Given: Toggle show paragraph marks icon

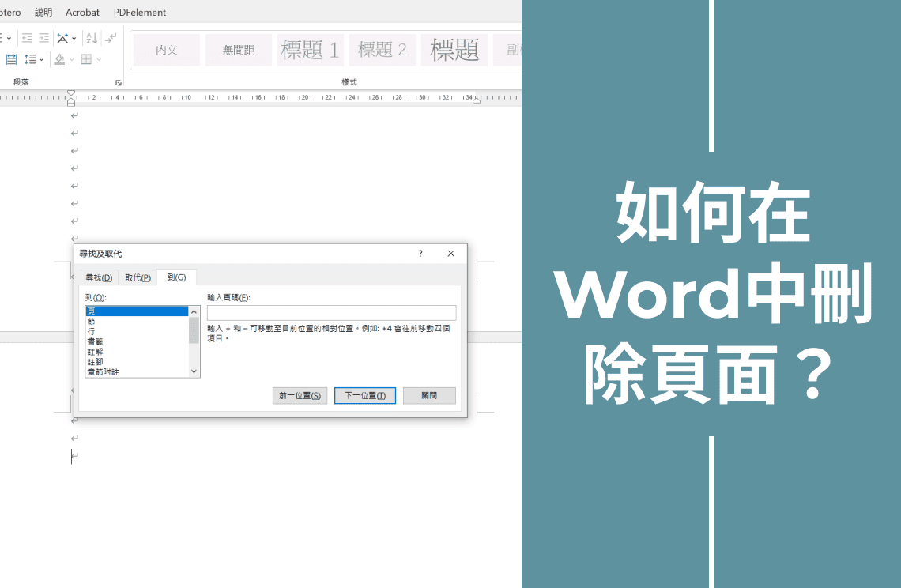Looking at the screenshot, I should (111, 38).
